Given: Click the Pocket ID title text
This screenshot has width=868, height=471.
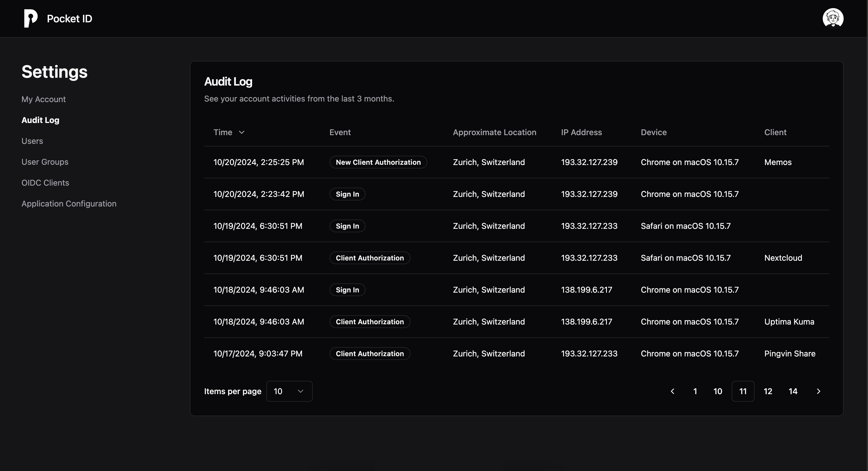Looking at the screenshot, I should coord(69,19).
